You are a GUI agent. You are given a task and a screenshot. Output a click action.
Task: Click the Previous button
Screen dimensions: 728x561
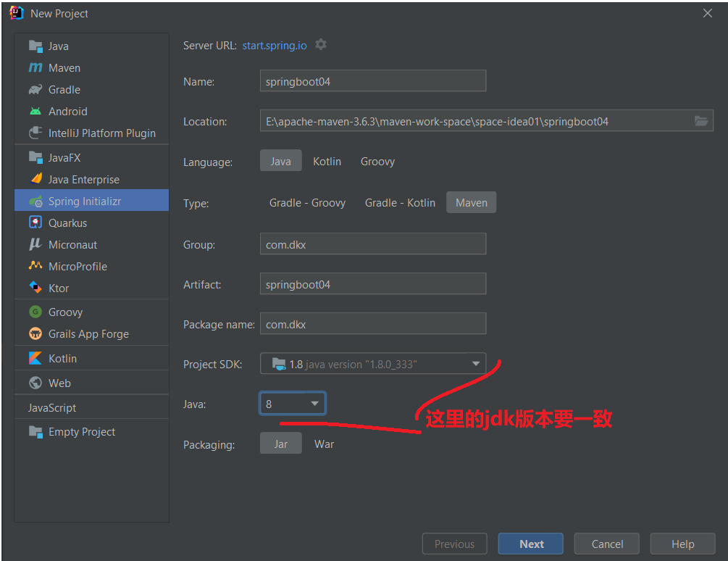(x=454, y=544)
